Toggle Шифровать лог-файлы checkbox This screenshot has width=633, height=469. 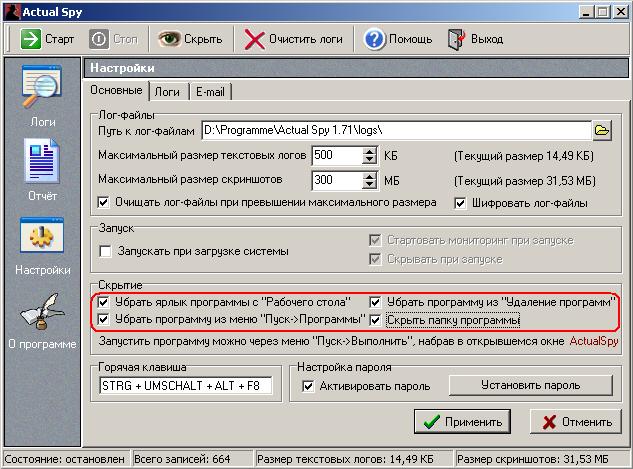click(460, 203)
